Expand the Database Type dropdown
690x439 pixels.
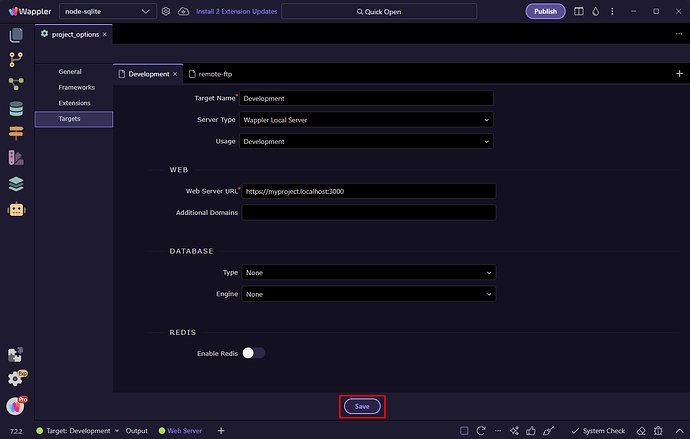pos(368,272)
